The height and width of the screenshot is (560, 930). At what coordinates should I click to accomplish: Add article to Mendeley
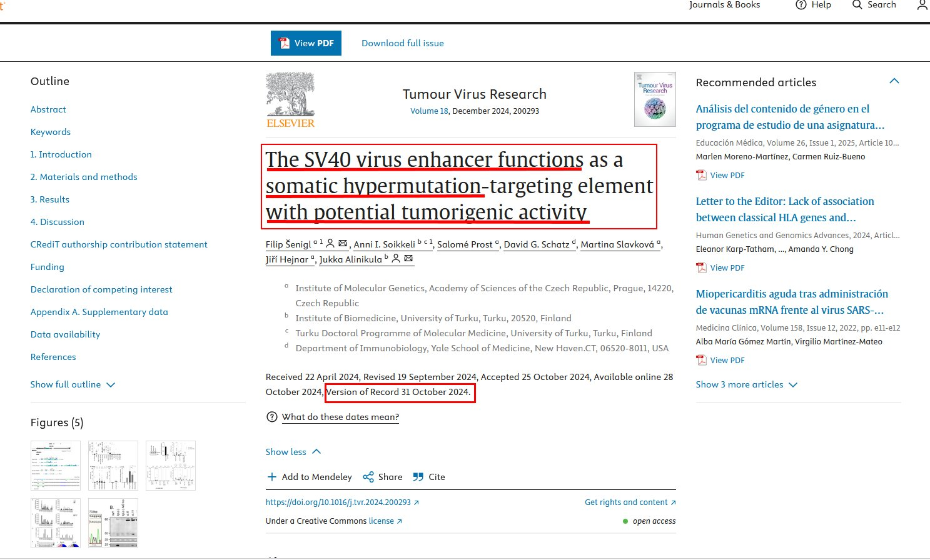pos(310,477)
